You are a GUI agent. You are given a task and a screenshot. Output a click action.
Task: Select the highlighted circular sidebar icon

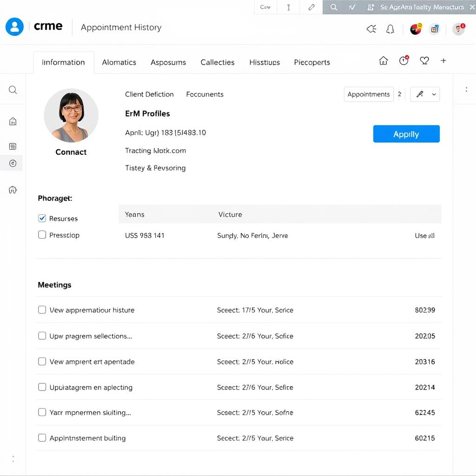(13, 163)
